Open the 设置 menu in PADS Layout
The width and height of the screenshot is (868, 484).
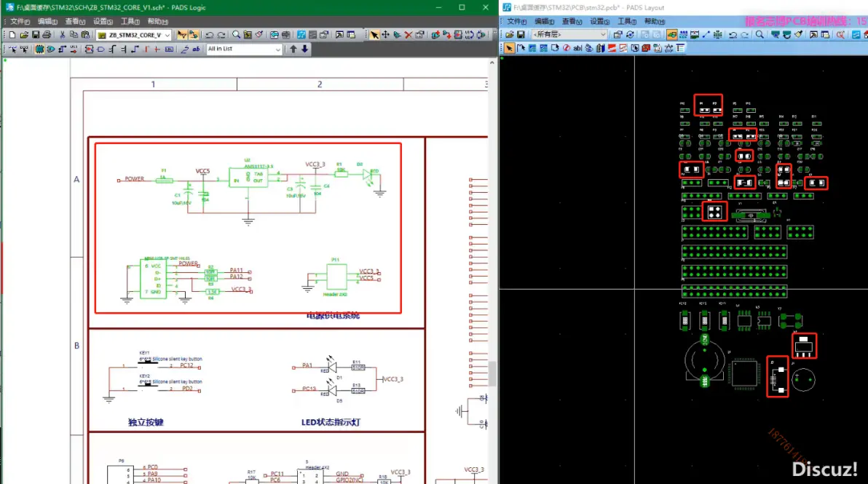coord(599,21)
